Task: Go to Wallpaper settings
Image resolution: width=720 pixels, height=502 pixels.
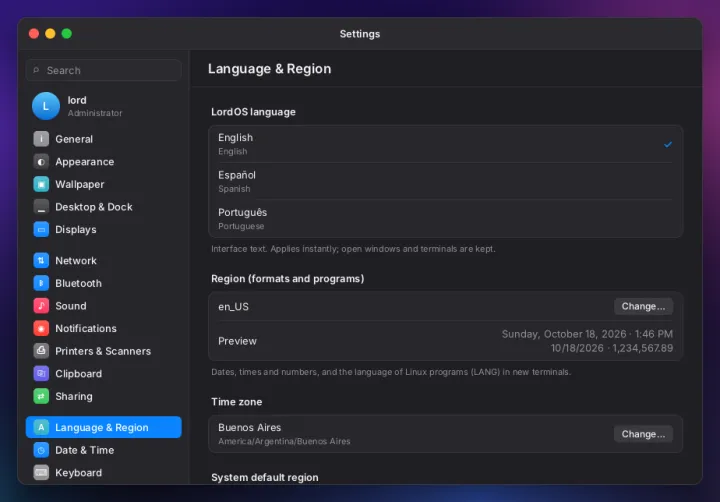Action: click(x=104, y=184)
